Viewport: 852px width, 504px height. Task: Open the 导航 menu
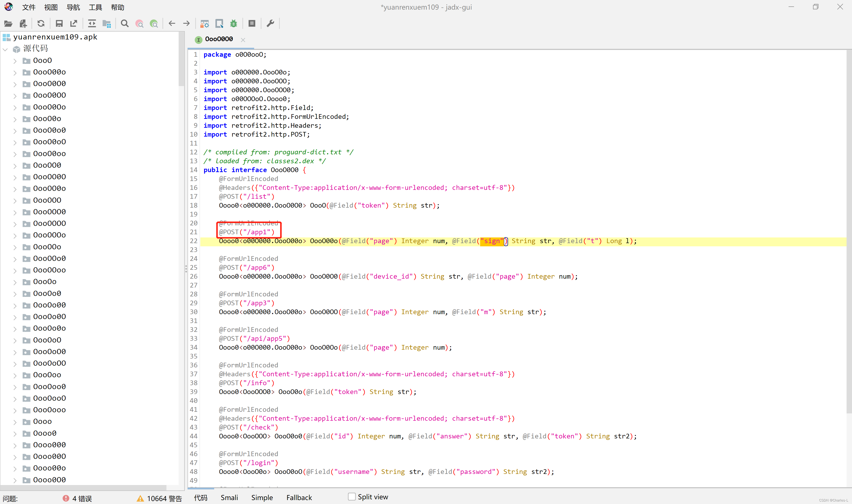click(x=73, y=7)
